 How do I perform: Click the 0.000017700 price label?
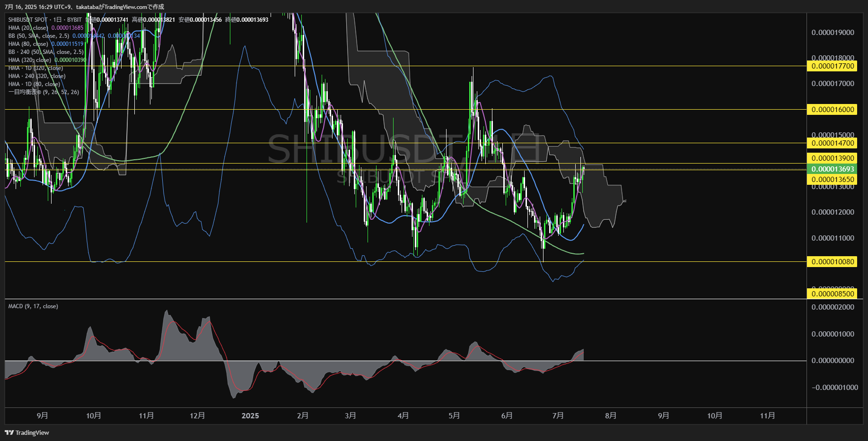click(833, 66)
